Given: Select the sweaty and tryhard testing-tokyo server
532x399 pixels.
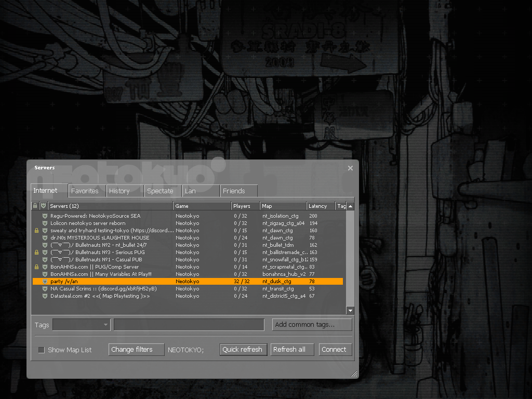Looking at the screenshot, I should click(112, 230).
